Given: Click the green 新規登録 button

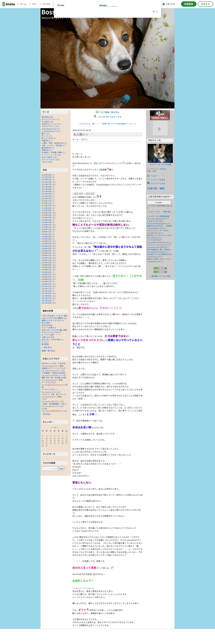Looking at the screenshot, I should click(x=189, y=4).
